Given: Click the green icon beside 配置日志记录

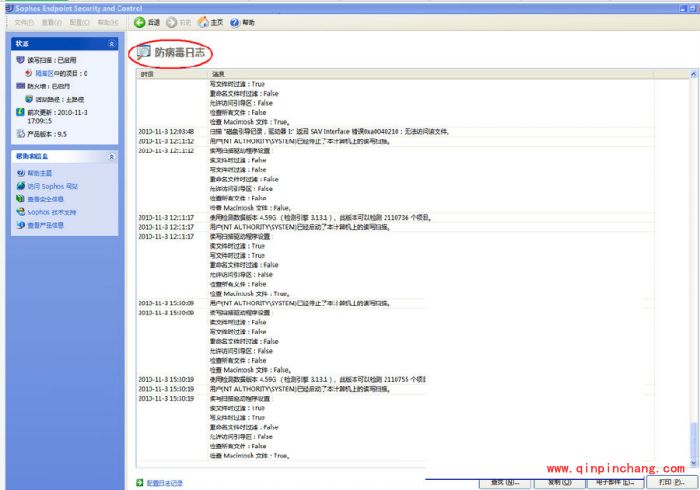Looking at the screenshot, I should pos(140,483).
